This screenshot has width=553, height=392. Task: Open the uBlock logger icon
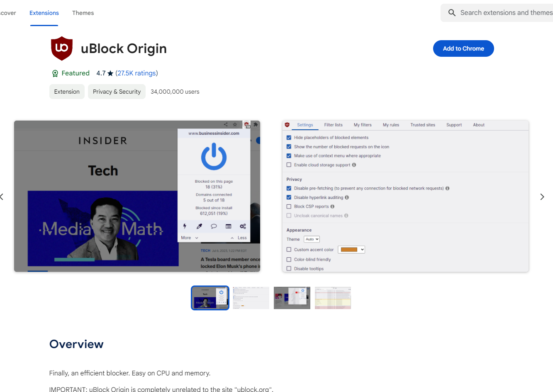[x=228, y=226]
